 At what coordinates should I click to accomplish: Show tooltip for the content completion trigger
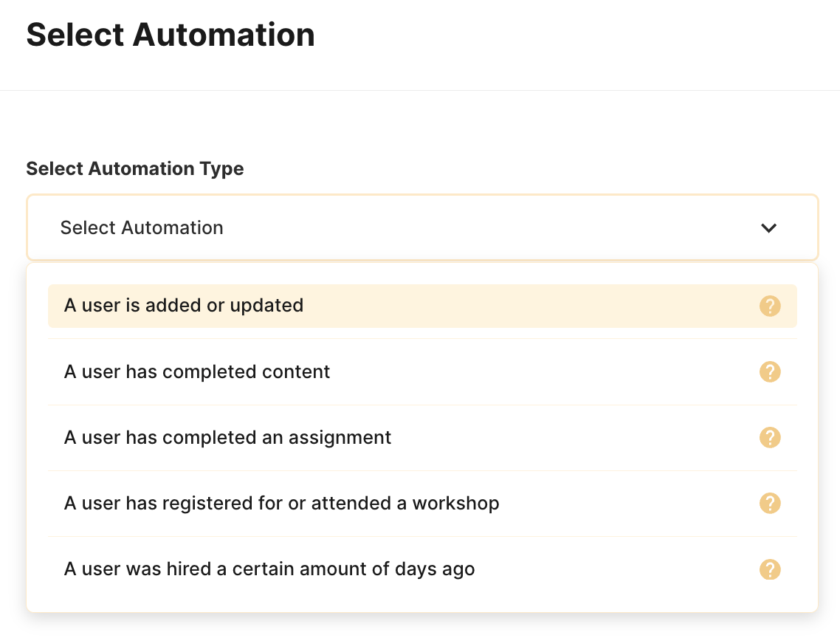pyautogui.click(x=770, y=372)
